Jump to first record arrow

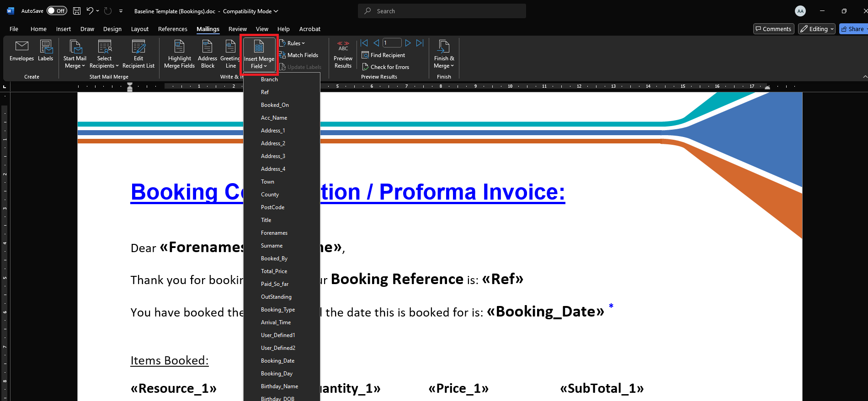click(x=364, y=43)
